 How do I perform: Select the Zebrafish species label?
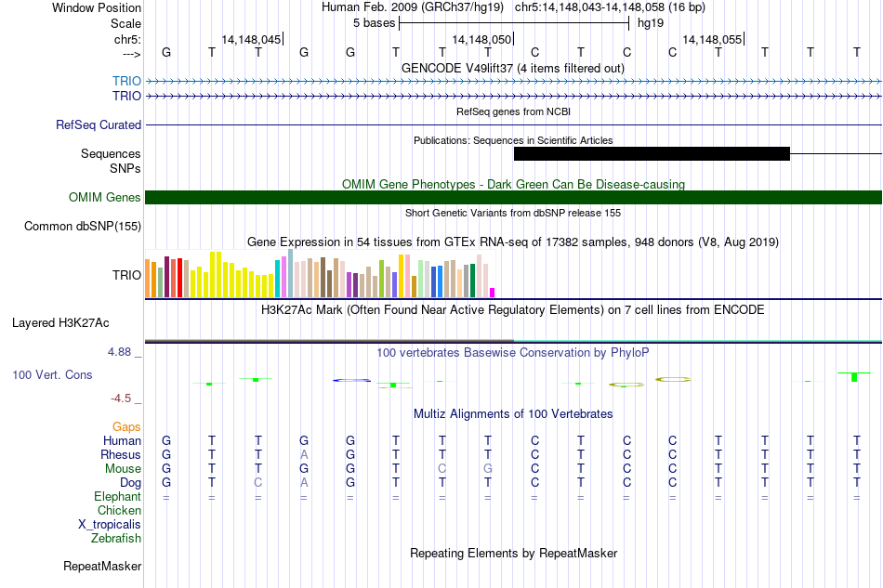(x=116, y=539)
